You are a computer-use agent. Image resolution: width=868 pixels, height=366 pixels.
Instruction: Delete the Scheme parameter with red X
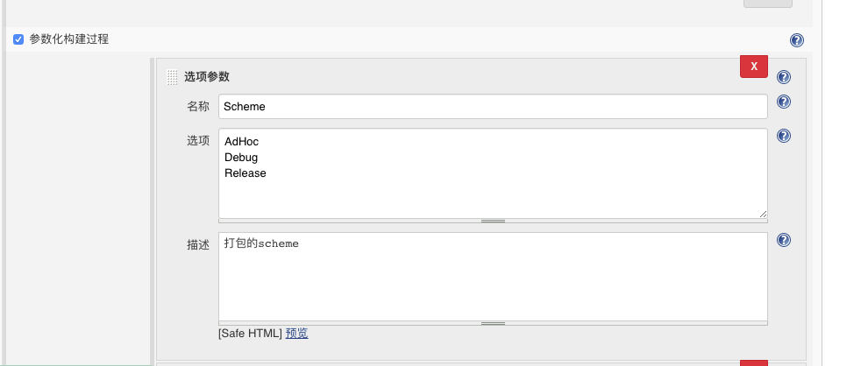click(x=754, y=67)
